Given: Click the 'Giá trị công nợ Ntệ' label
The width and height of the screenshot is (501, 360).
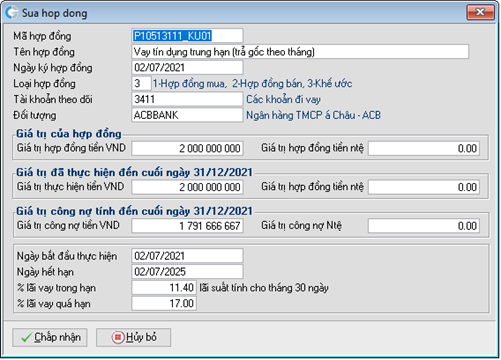Looking at the screenshot, I should tap(302, 226).
